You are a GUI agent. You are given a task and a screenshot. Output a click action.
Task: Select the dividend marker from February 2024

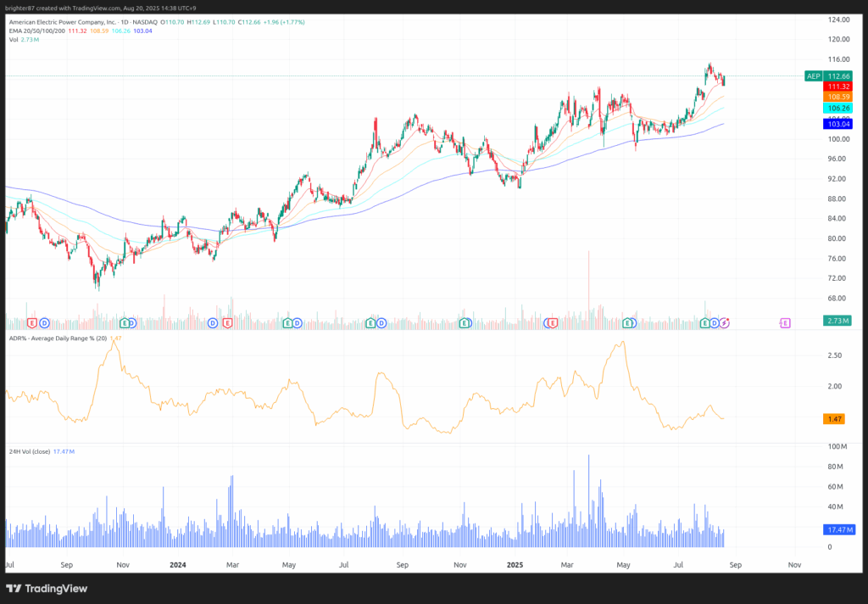pos(213,323)
